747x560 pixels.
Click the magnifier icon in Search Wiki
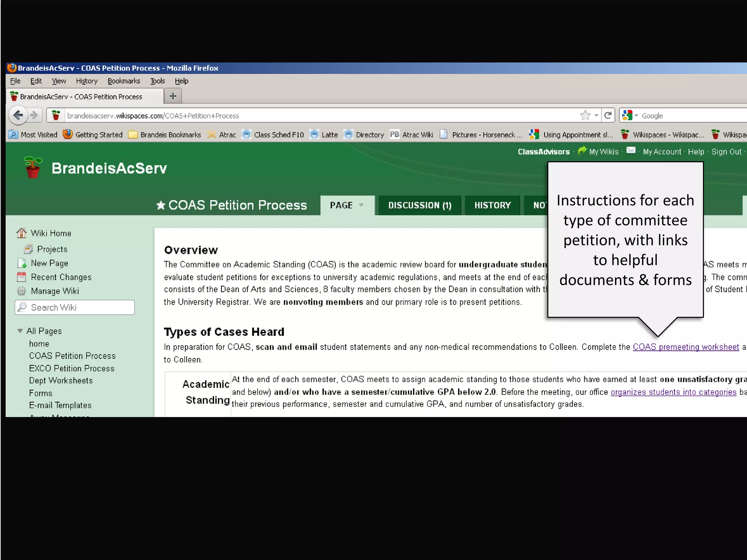click(22, 307)
